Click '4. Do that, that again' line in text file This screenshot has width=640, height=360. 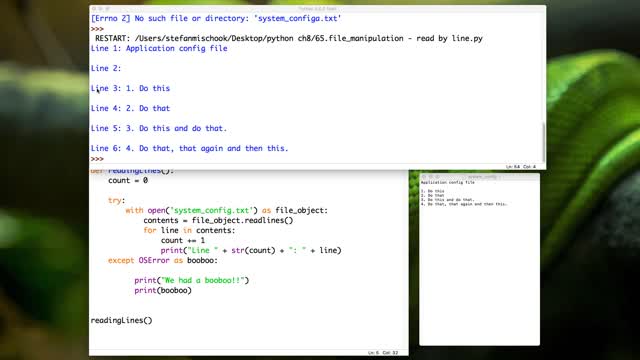tap(464, 204)
